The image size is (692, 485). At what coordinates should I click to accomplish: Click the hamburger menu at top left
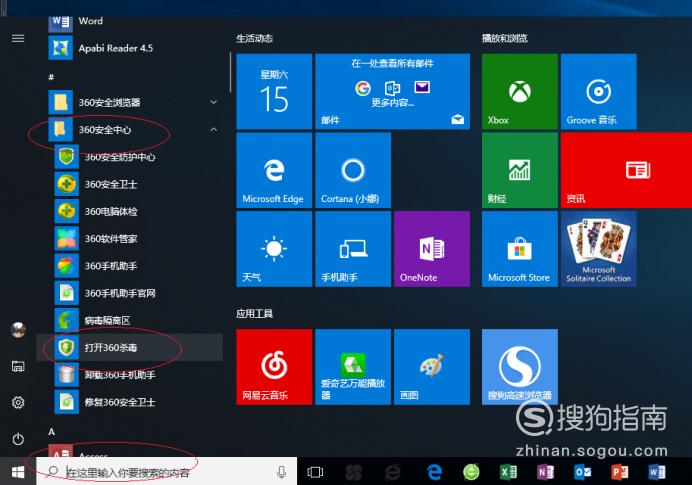[18, 38]
